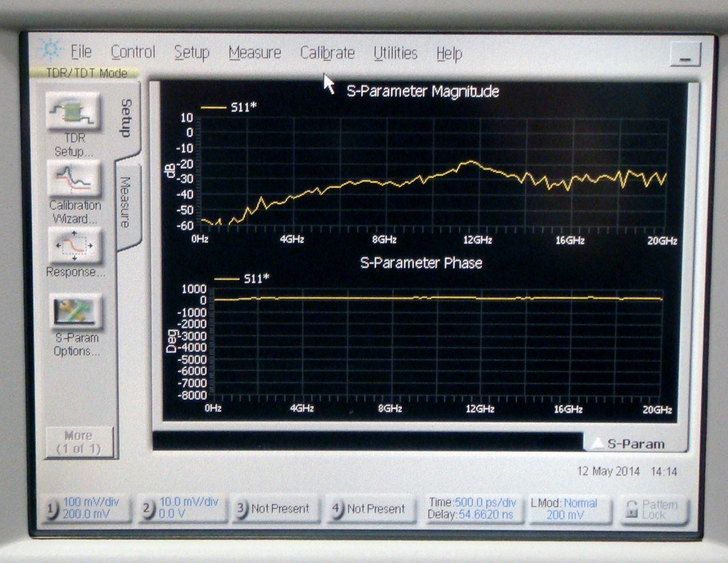Select the S-Param tab at bottom
Screen dimensions: 728x563
[635, 444]
